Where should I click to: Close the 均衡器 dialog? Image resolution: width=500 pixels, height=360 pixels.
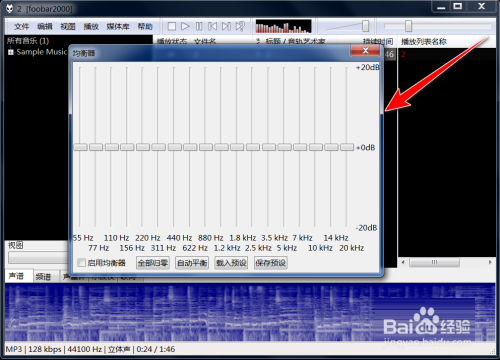(x=365, y=51)
